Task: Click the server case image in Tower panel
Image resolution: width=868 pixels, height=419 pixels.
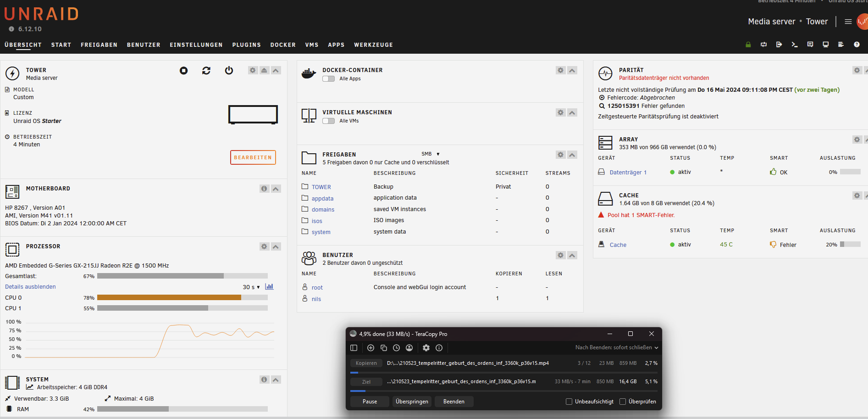Action: (253, 115)
